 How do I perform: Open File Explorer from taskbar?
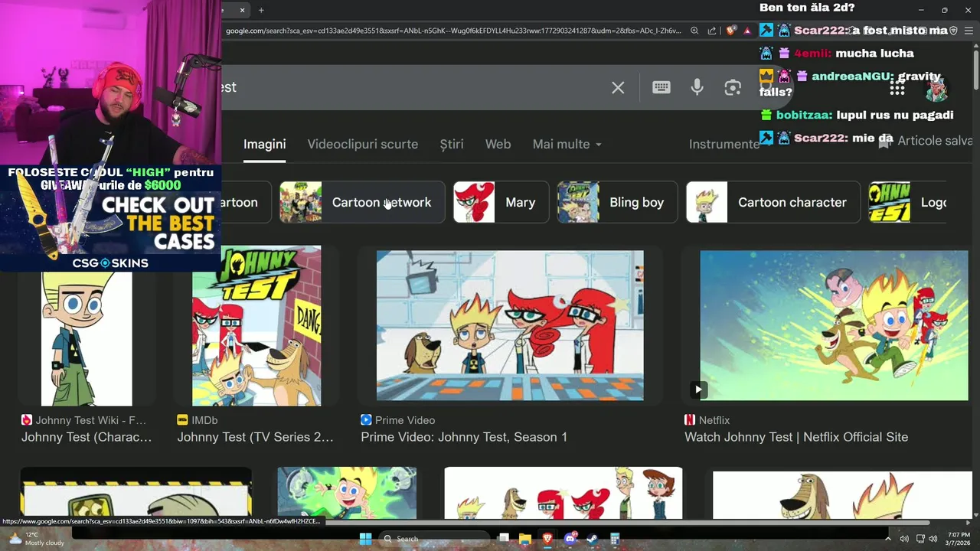525,539
